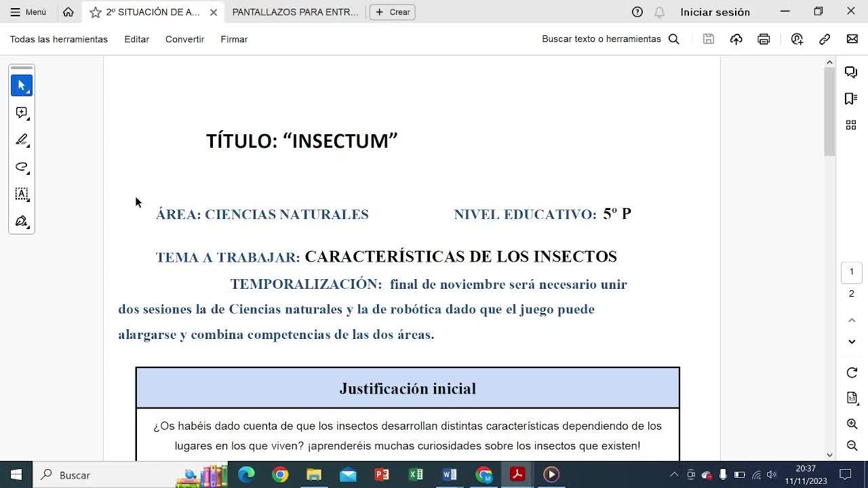The width and height of the screenshot is (868, 488).
Task: Open Google Chrome from taskbar
Action: tap(280, 474)
